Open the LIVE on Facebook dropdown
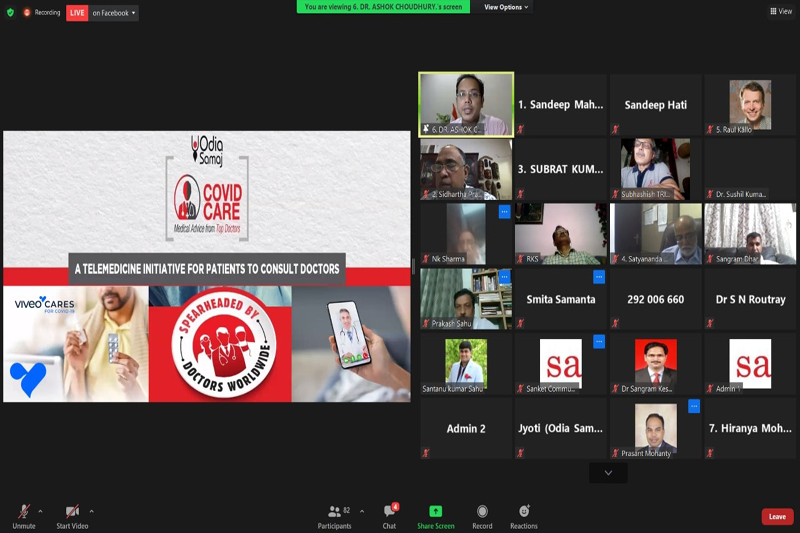Image resolution: width=800 pixels, height=533 pixels. [x=103, y=13]
